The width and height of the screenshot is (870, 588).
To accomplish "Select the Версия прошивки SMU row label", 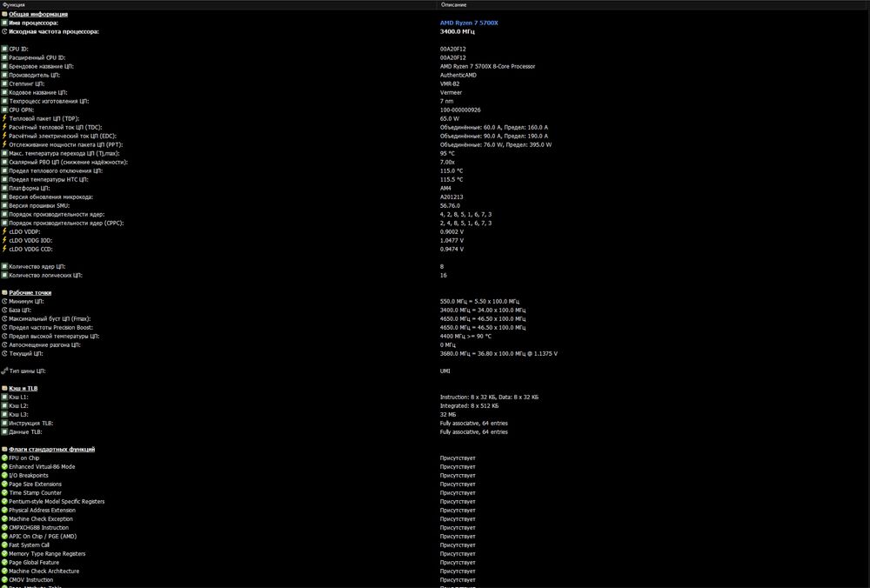I will pos(39,206).
